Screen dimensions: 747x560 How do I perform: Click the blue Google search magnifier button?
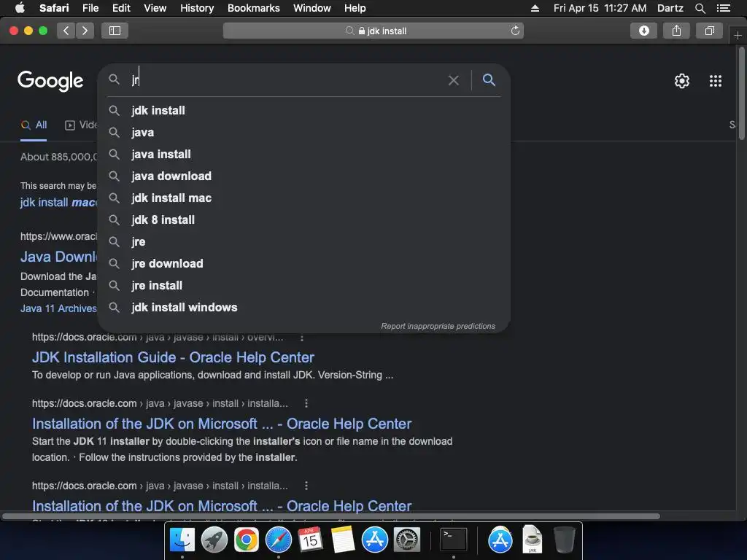click(x=489, y=79)
